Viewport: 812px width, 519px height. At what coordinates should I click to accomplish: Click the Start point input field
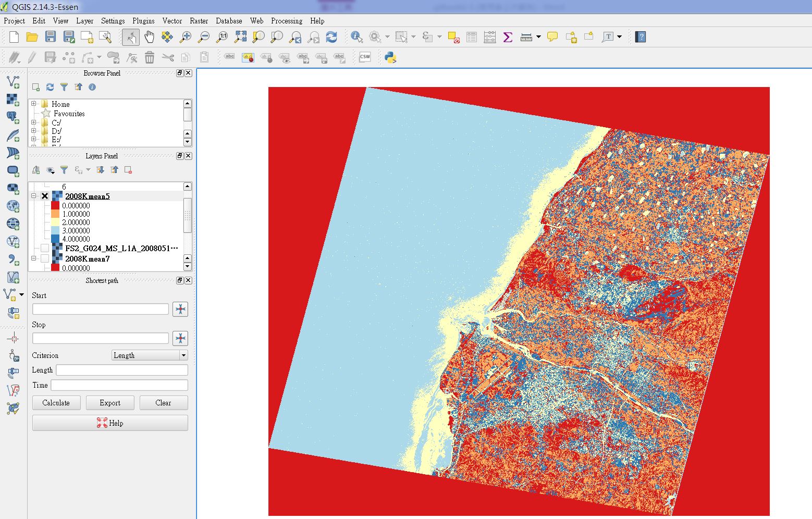tap(101, 309)
